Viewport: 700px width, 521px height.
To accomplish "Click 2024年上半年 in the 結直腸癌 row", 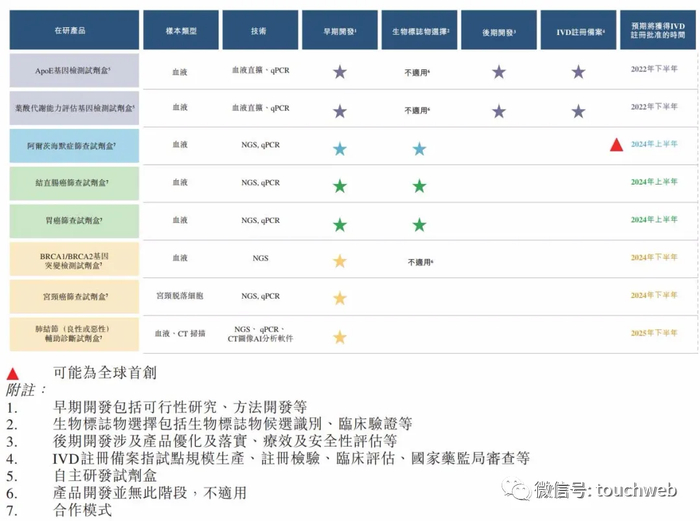I will (654, 182).
